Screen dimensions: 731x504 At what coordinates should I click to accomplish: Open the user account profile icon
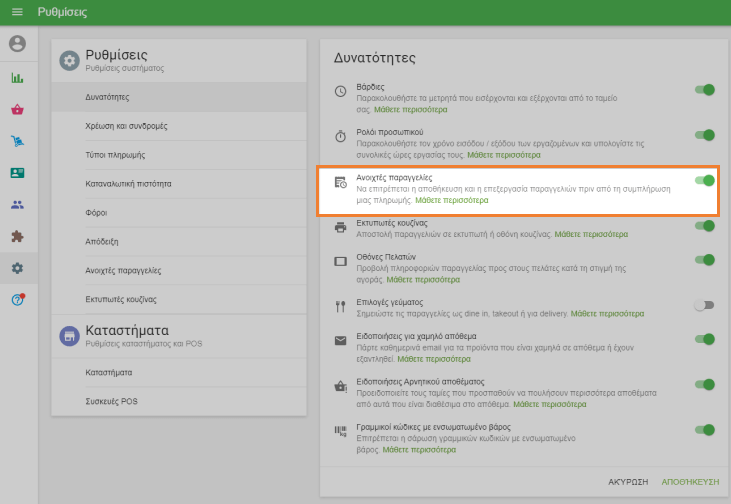click(17, 44)
